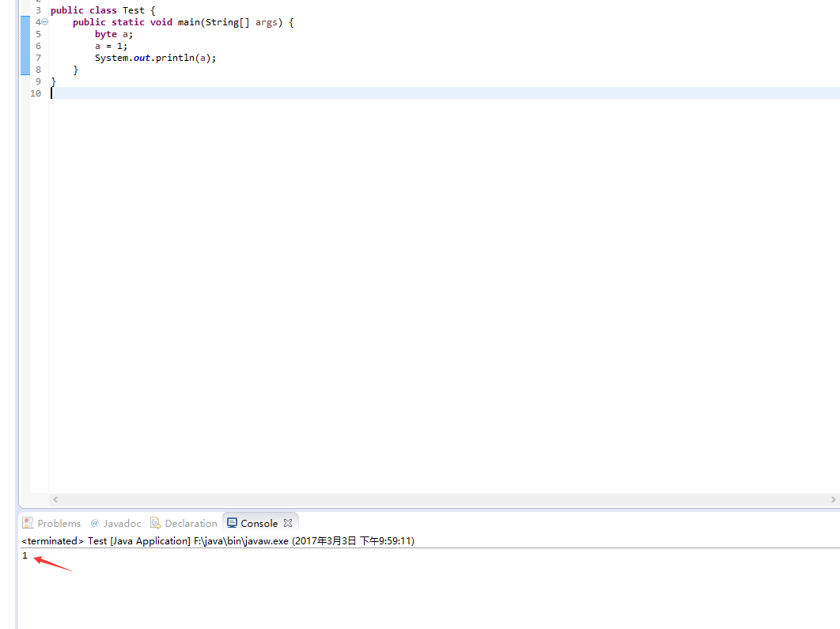Click the horizontal scrollbar's right arrow
This screenshot has width=840, height=629.
tap(834, 499)
